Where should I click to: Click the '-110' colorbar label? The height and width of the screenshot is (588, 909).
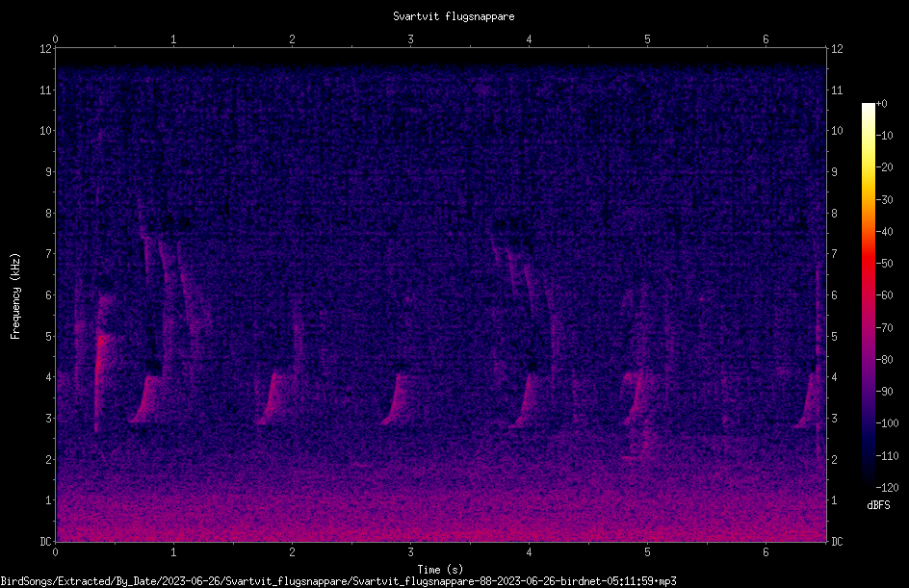coord(887,456)
